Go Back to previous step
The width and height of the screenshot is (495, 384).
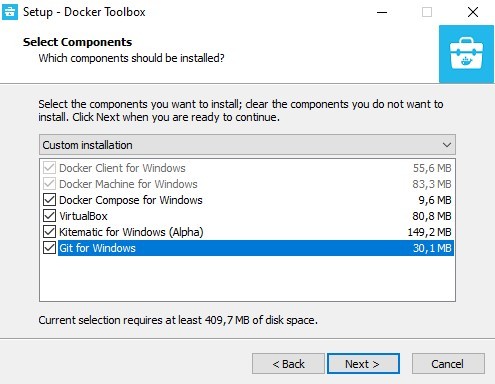pos(288,364)
